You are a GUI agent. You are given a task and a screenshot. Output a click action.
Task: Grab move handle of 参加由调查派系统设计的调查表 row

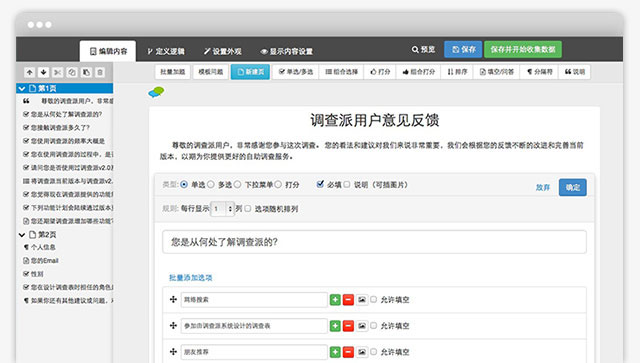(x=173, y=325)
